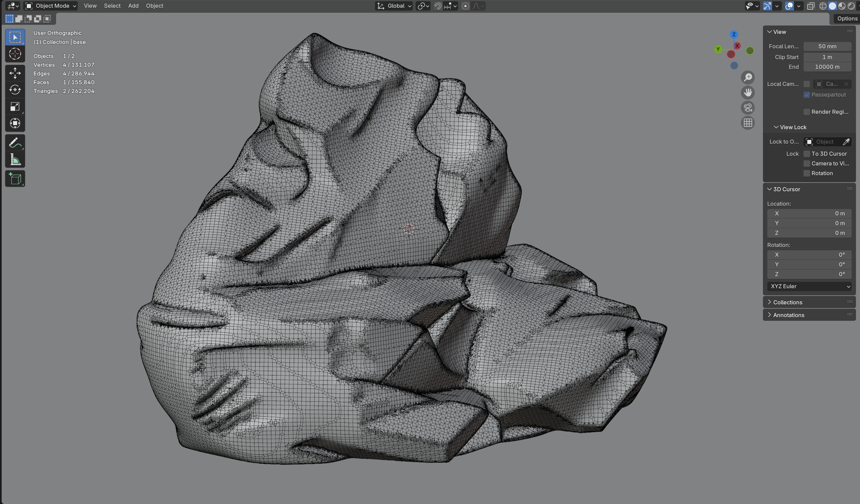Screen dimensions: 860x504
Task: Open the XYZ Euler rotation dropdown
Action: (810, 287)
